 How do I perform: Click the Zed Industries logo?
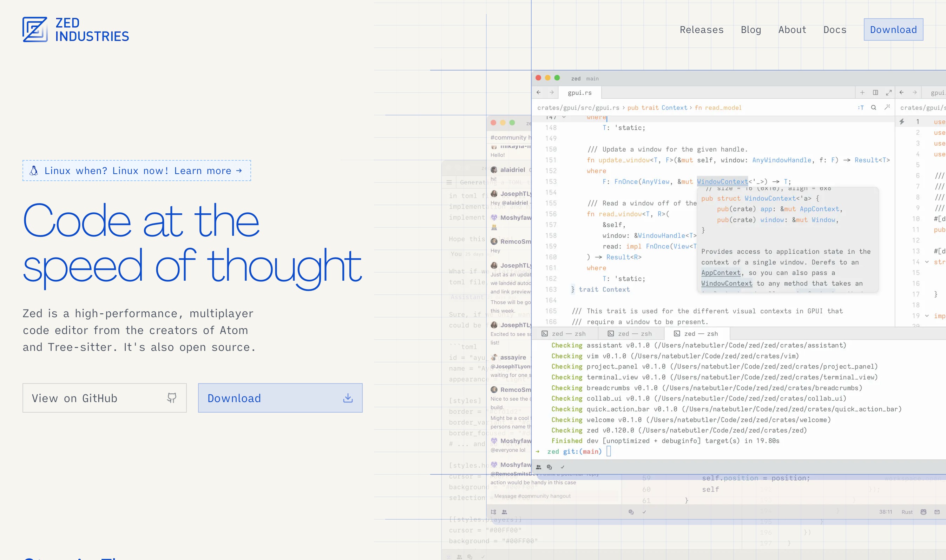75,29
